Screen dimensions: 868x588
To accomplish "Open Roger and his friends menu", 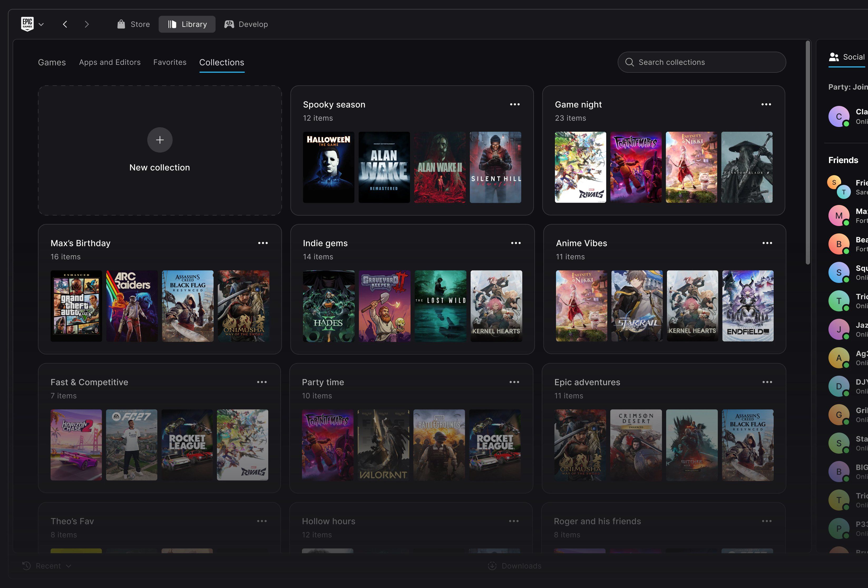I will pos(766,521).
